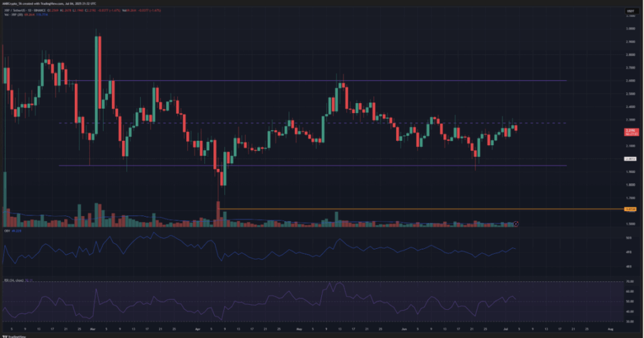Click the OBV indicator label

[7, 231]
